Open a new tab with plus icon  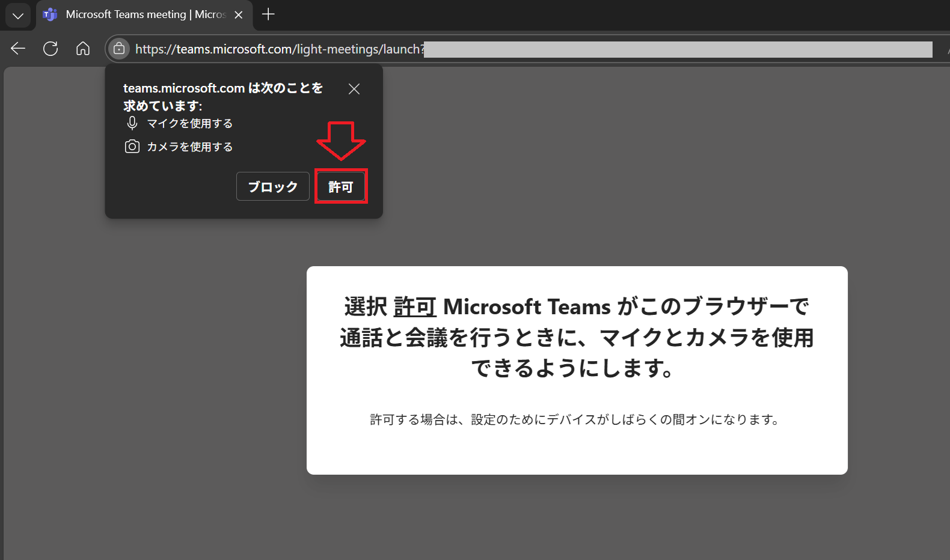click(268, 14)
